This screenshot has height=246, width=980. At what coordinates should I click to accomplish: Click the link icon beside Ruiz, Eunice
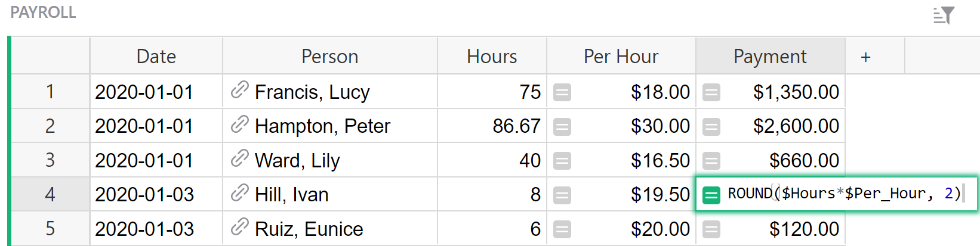(239, 228)
